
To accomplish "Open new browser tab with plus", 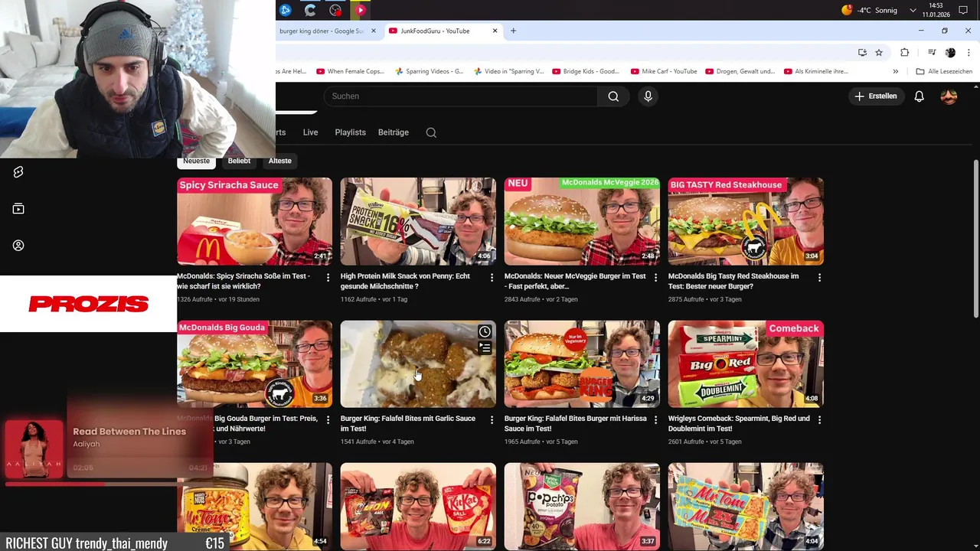I will coord(513,31).
